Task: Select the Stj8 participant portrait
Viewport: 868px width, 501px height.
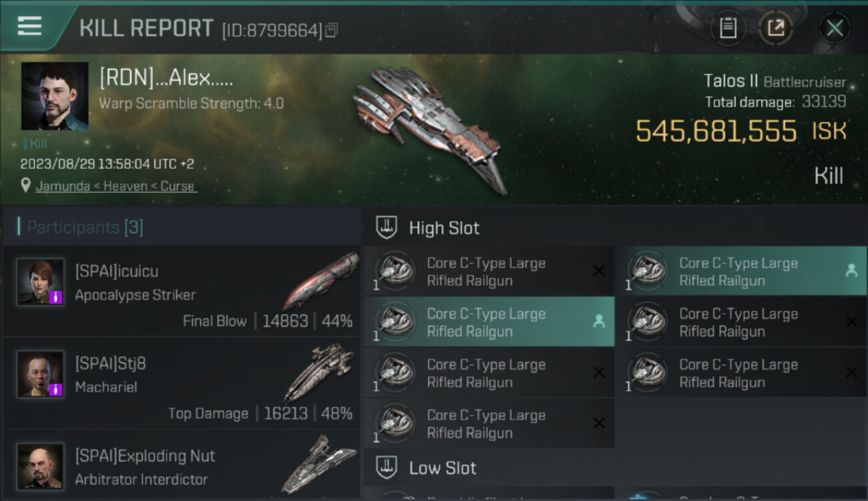Action: 41,374
